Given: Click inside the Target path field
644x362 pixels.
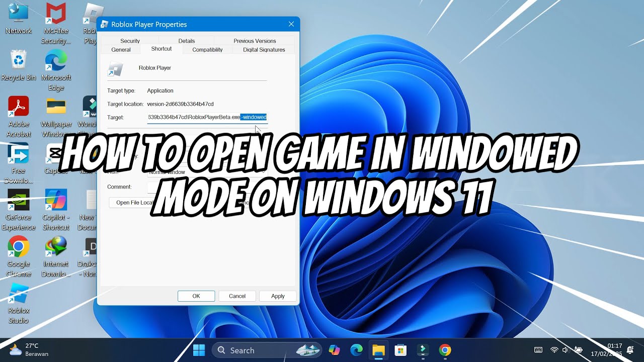Looking at the screenshot, I should [207, 117].
